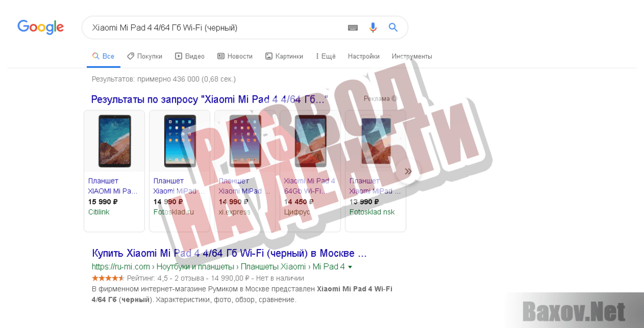The image size is (644, 328).
Task: Open the Настройки settings menu
Action: point(364,56)
